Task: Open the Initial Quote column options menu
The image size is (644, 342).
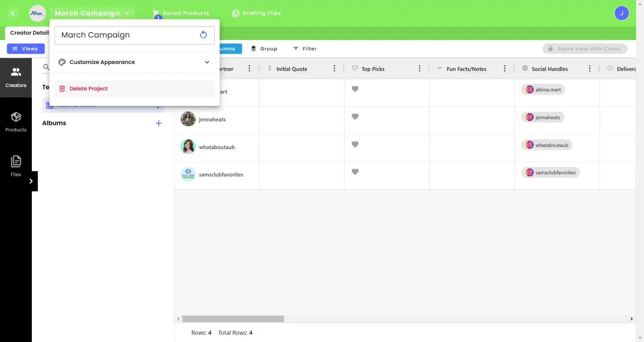Action: coord(334,68)
